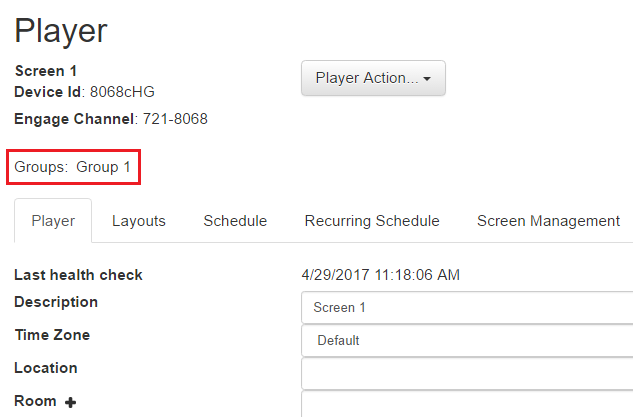The image size is (633, 417).
Task: Click the Description field containing Screen 1
Action: (467, 308)
